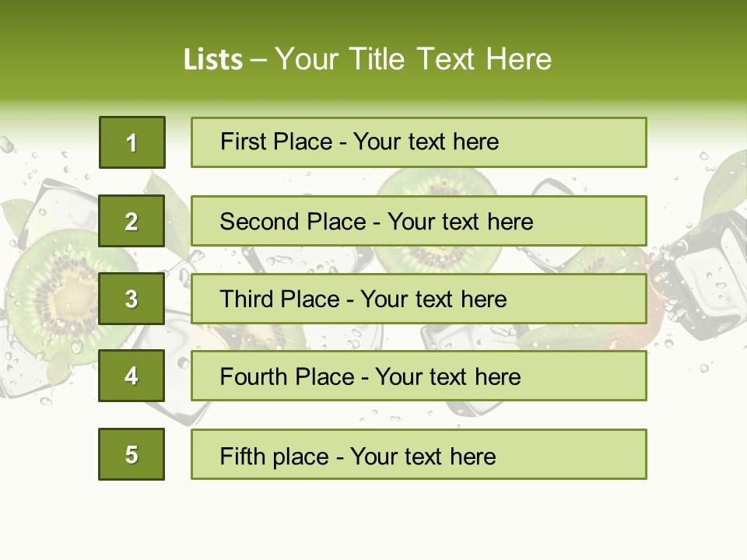Screen dimensions: 747x560
Task: Click the number 3 square
Action: click(132, 299)
